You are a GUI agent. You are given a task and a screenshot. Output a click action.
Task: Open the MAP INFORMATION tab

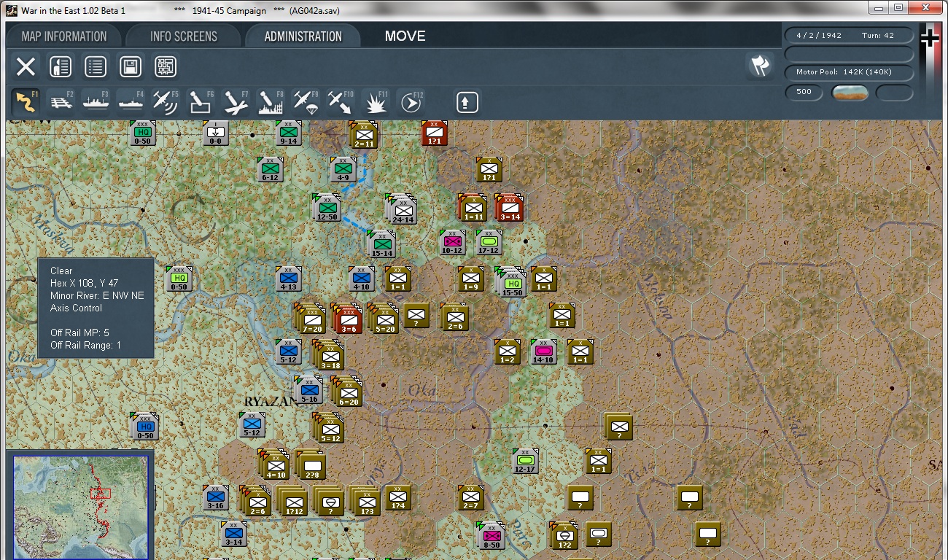[x=64, y=36]
